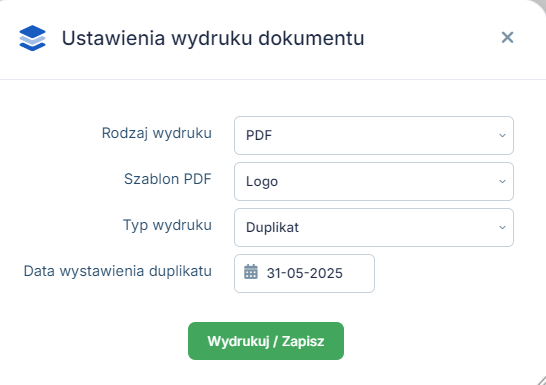Click the stacked layers logo icon

(x=32, y=38)
